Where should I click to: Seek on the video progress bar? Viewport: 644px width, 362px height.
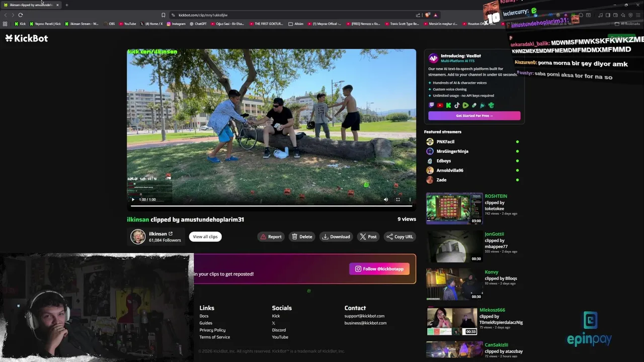271,206
